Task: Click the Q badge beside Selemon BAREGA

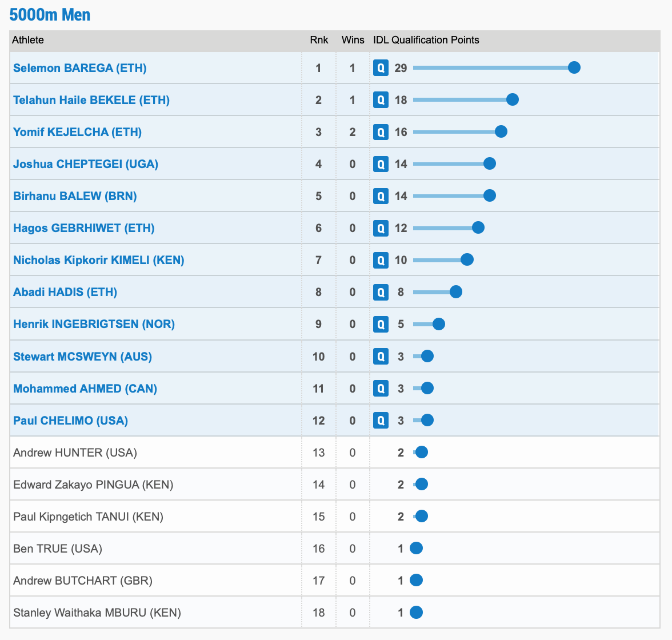Action: 381,68
